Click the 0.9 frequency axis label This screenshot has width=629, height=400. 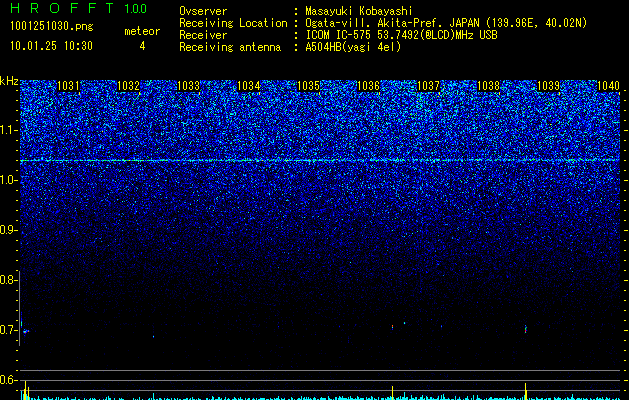tap(9, 230)
